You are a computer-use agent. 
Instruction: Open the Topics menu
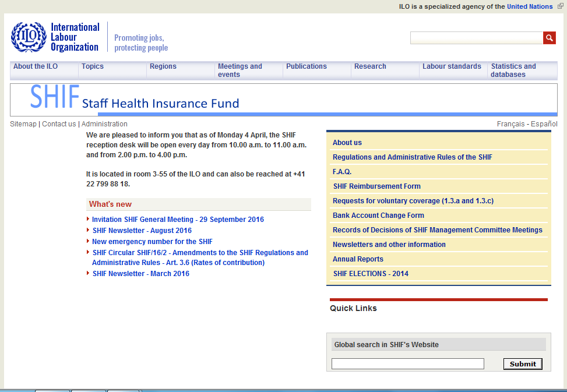pos(93,66)
